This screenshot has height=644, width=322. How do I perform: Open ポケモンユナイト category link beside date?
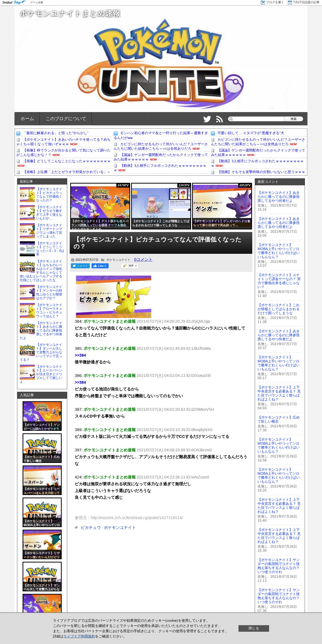click(x=118, y=260)
